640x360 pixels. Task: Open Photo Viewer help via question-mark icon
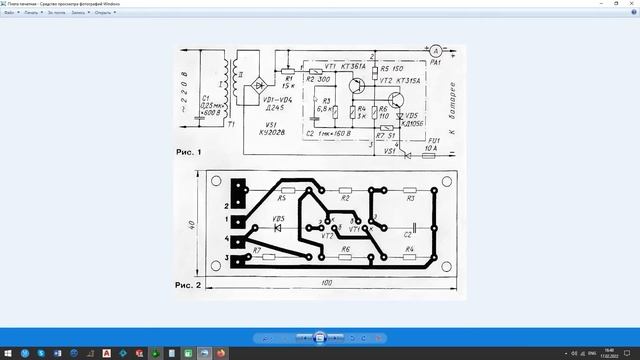(x=634, y=12)
